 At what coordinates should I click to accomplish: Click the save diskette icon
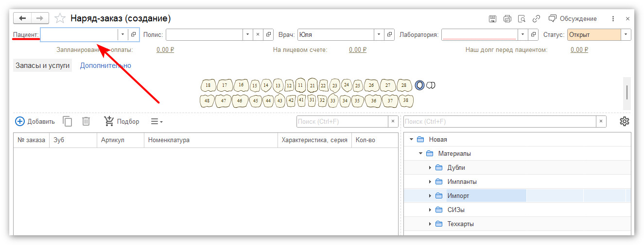pyautogui.click(x=492, y=19)
